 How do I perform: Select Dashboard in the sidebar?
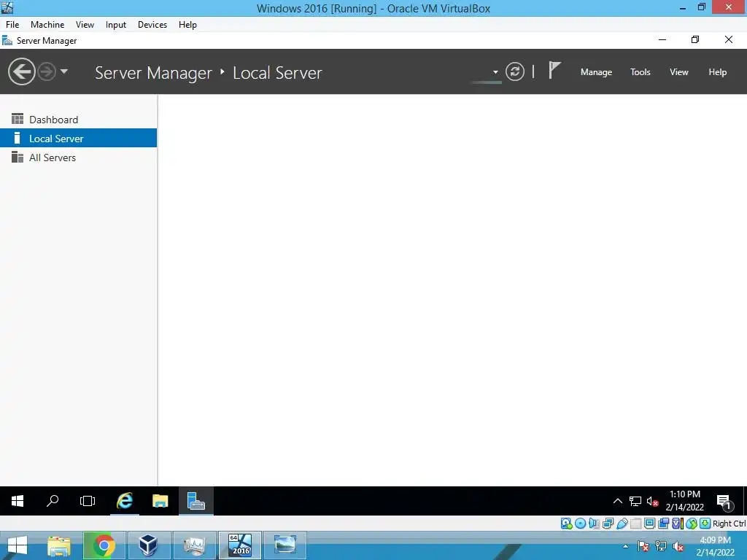(79, 120)
